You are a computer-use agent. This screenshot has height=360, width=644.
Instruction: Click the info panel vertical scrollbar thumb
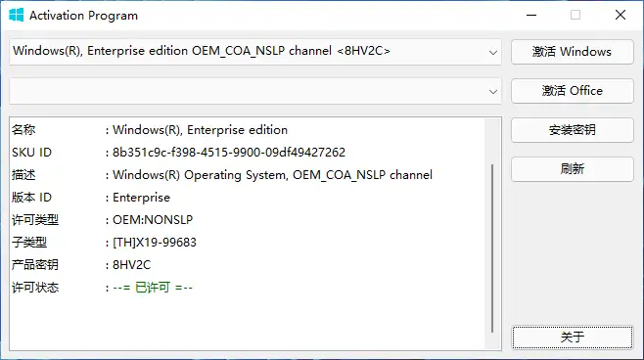point(492,247)
